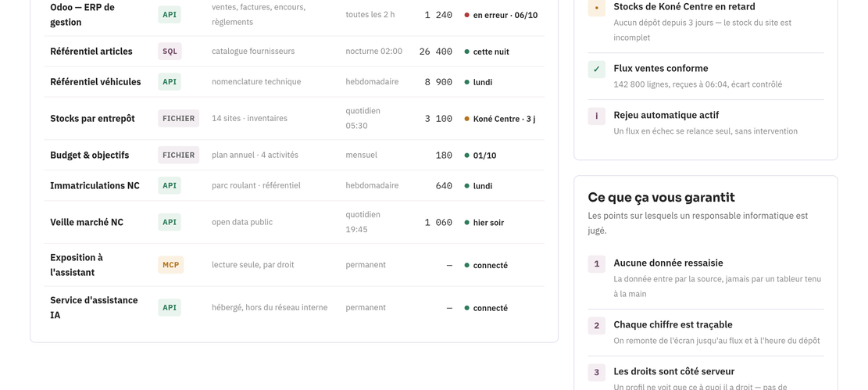Click the 'Flux ventes conforme' alert title
Viewport: 868px width, 390px height.
[661, 68]
